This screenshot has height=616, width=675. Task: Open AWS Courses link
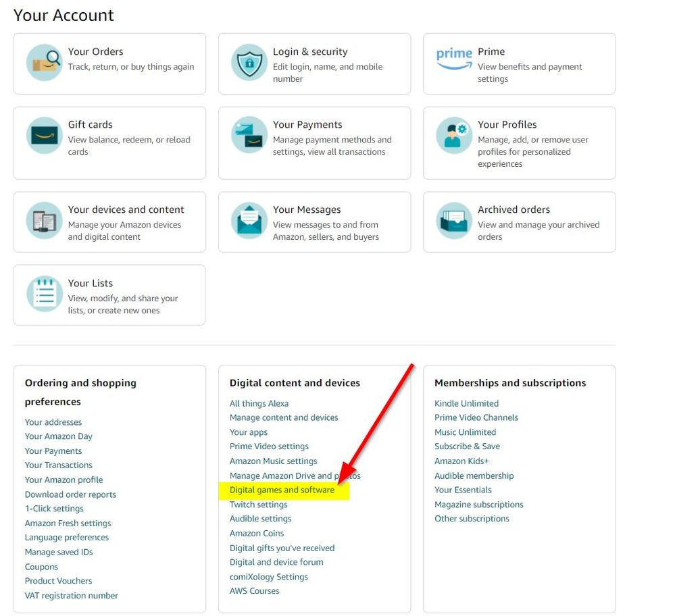pos(255,591)
